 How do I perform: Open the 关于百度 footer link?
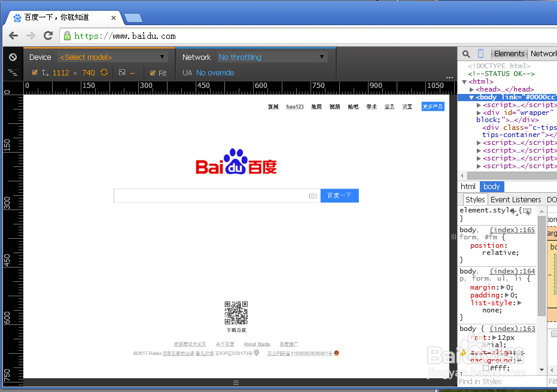tap(225, 344)
